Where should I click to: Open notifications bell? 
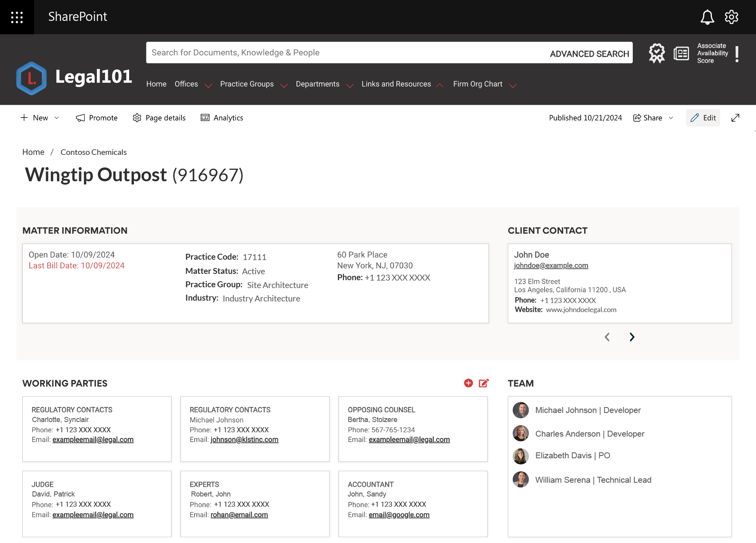point(707,17)
